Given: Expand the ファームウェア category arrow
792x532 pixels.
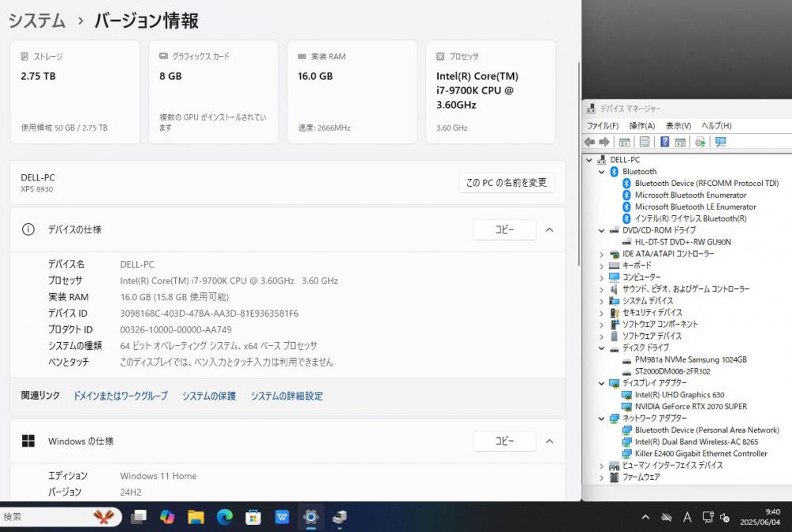Looking at the screenshot, I should click(x=602, y=477).
